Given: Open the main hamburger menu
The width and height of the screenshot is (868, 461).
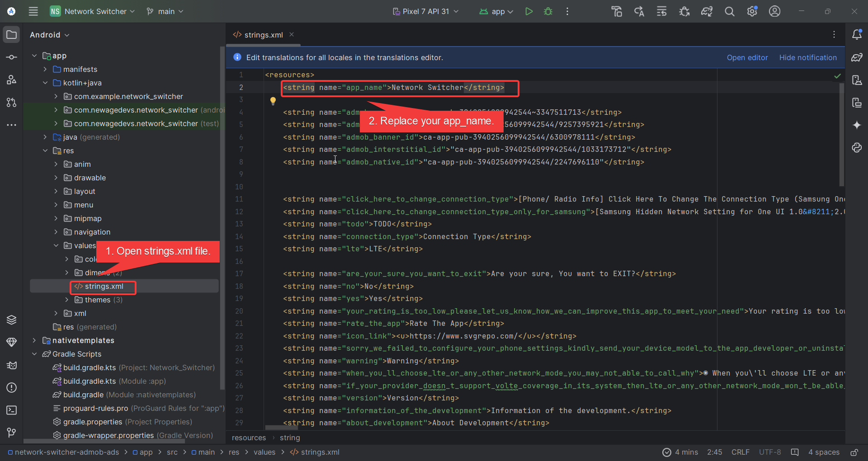Looking at the screenshot, I should point(33,11).
